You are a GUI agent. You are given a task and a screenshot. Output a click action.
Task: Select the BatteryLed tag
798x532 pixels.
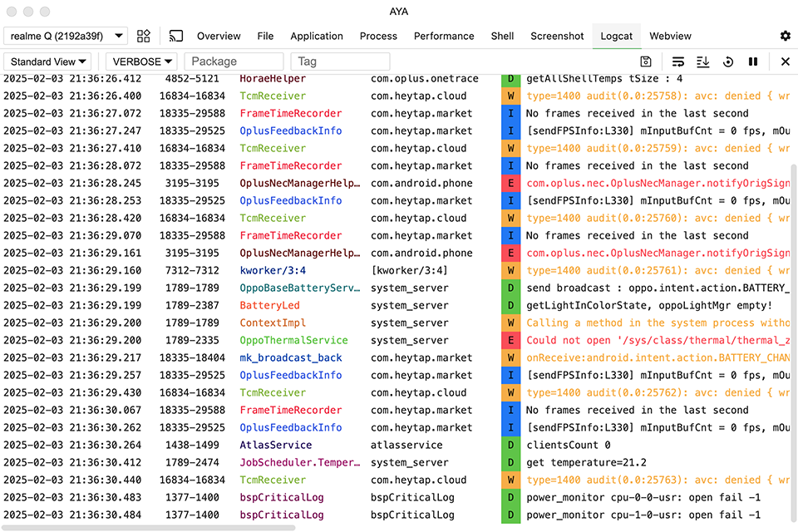coord(269,305)
